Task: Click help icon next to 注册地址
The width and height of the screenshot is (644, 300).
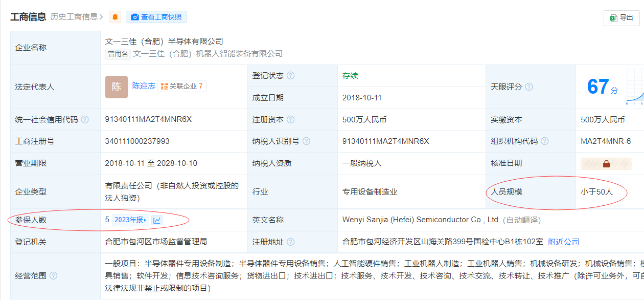Action: click(290, 242)
